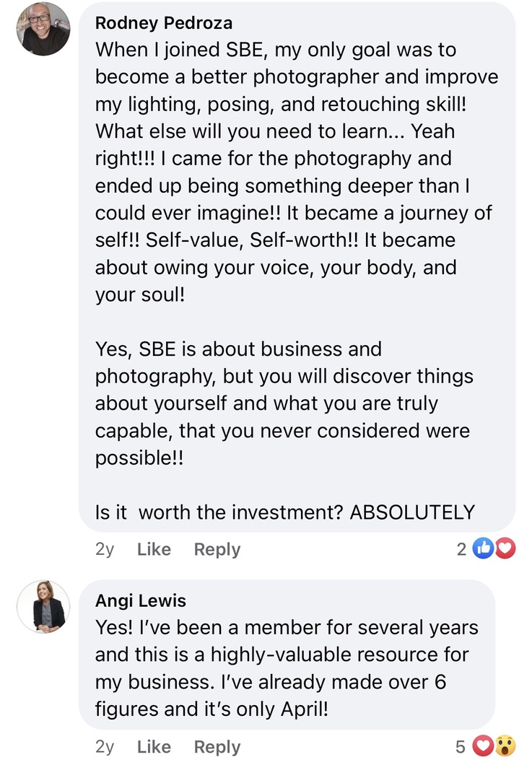Reply to Rodney Pedroza's comment
The height and width of the screenshot is (770, 532).
(x=217, y=549)
